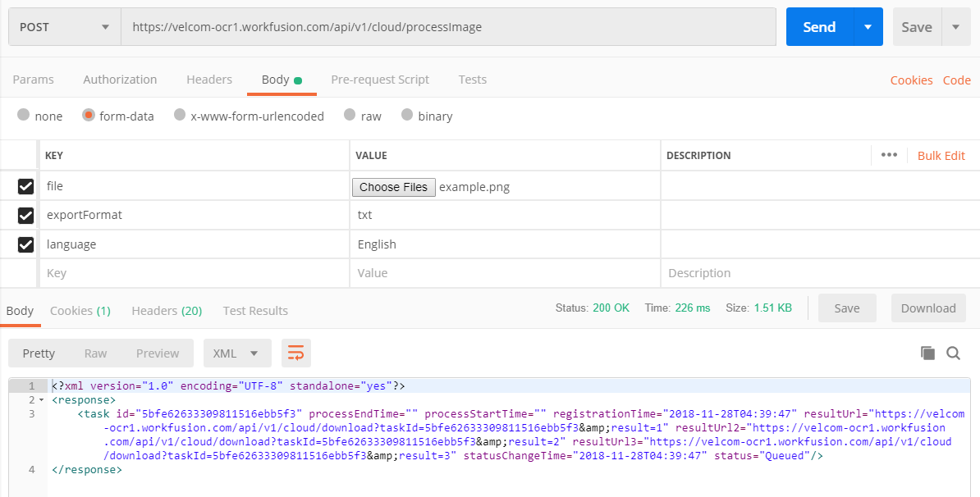Open the Send options arrow
This screenshot has width=980, height=497.
[868, 27]
